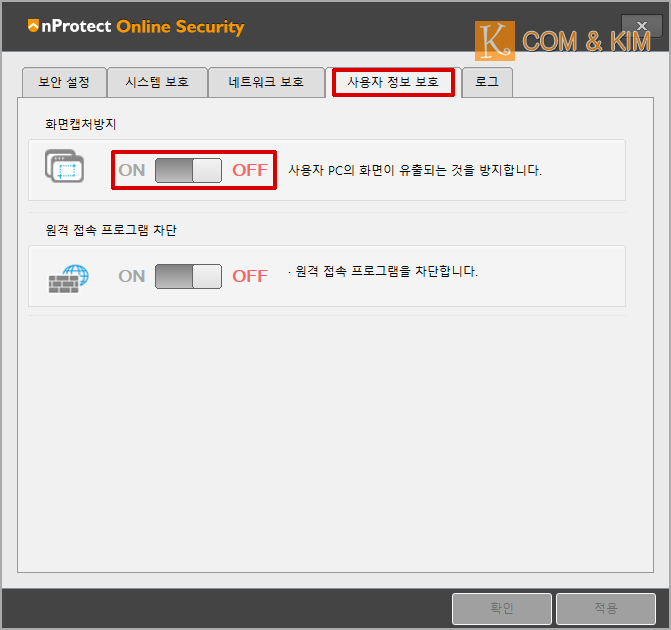The height and width of the screenshot is (630, 671).
Task: Click the 확인 button
Action: tap(502, 608)
